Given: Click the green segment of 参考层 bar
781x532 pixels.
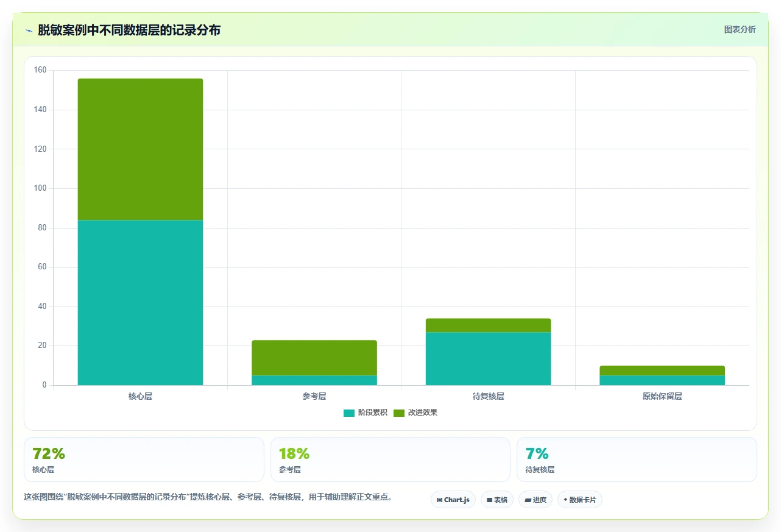Looking at the screenshot, I should point(314,358).
